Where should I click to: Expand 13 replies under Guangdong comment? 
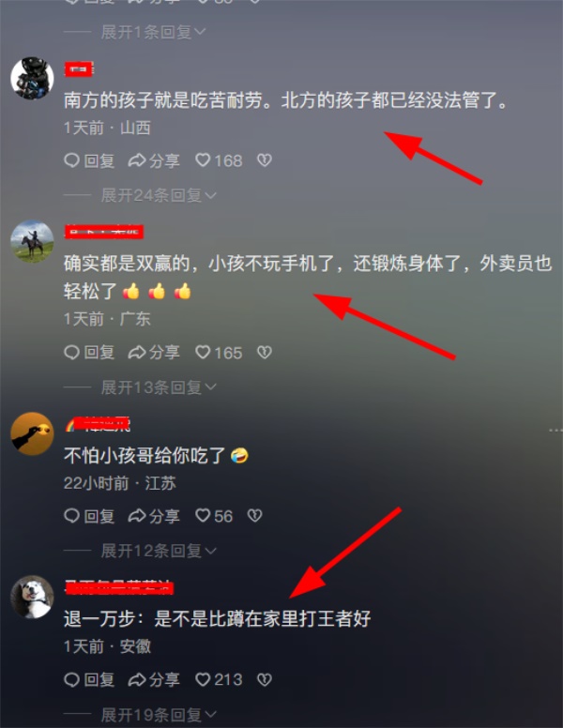(159, 387)
